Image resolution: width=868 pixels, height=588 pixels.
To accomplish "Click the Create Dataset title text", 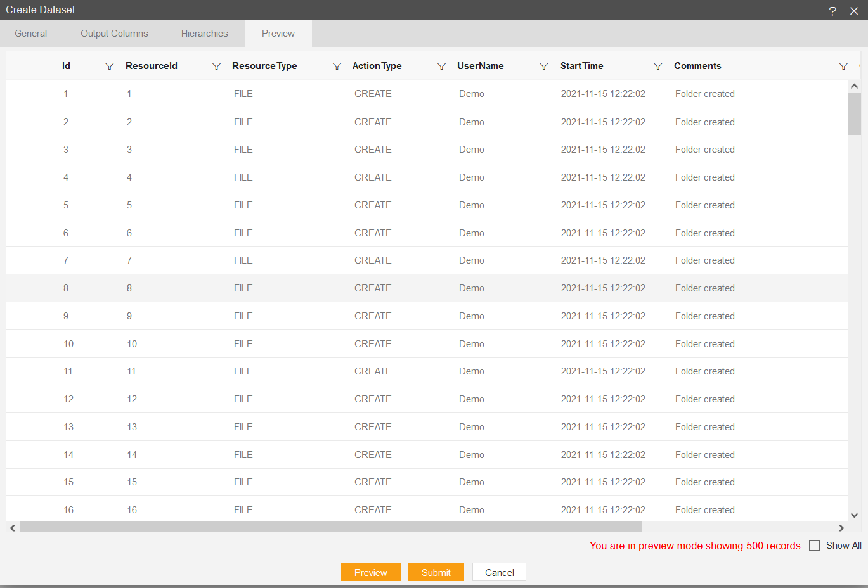I will [41, 10].
